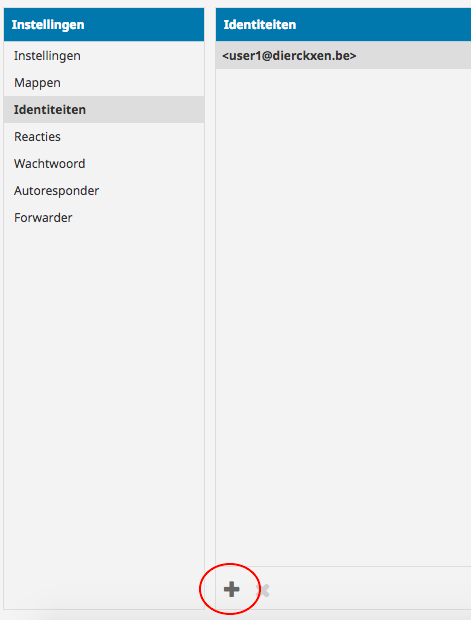The width and height of the screenshot is (471, 620).
Task: Click empty list area below user1 identity
Action: (343, 316)
